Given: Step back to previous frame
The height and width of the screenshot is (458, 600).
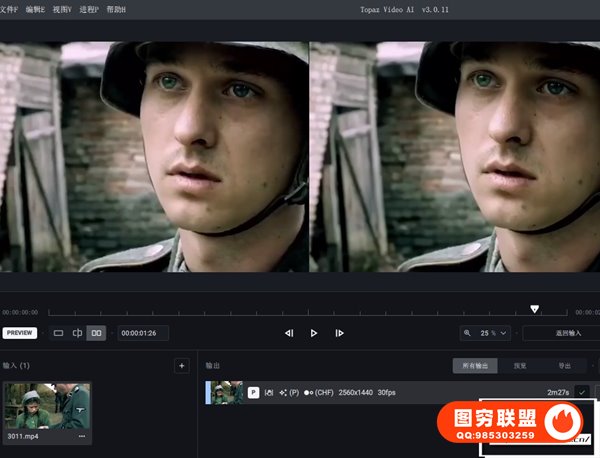Looking at the screenshot, I should pyautogui.click(x=289, y=333).
